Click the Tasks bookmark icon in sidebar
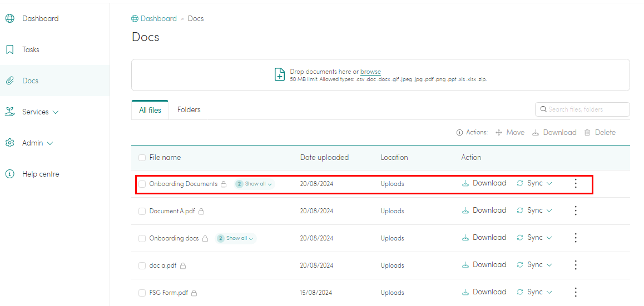Screen dimensions: 644x306 (10, 49)
